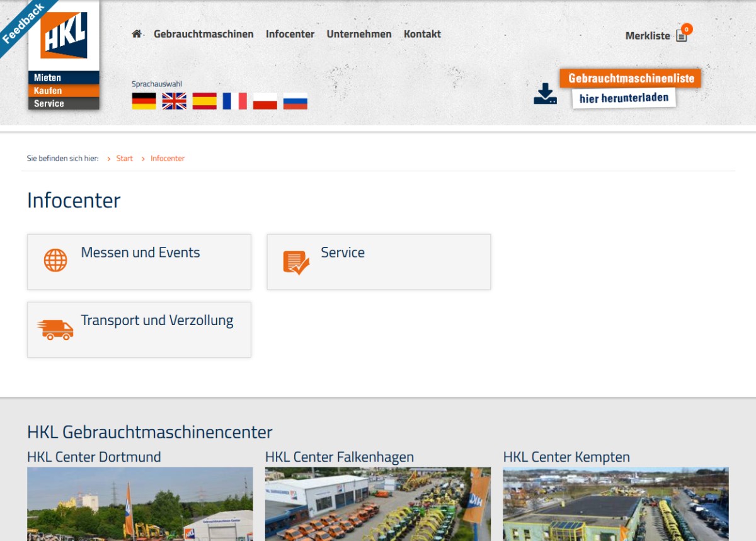This screenshot has height=541, width=756.
Task: Select the Mieten tab under logo
Action: point(64,77)
